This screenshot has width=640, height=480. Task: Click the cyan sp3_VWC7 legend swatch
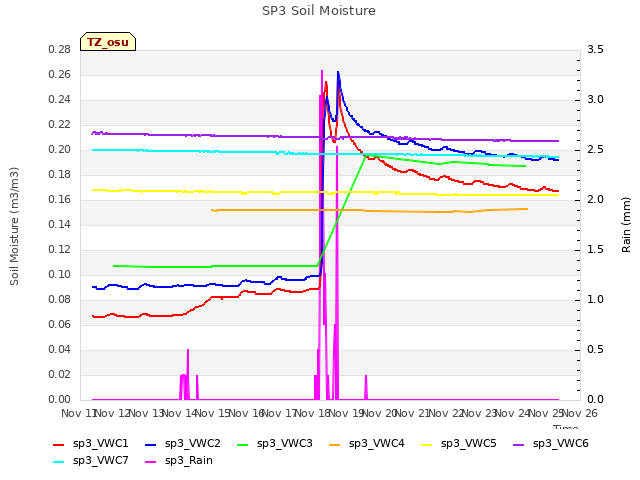59,462
